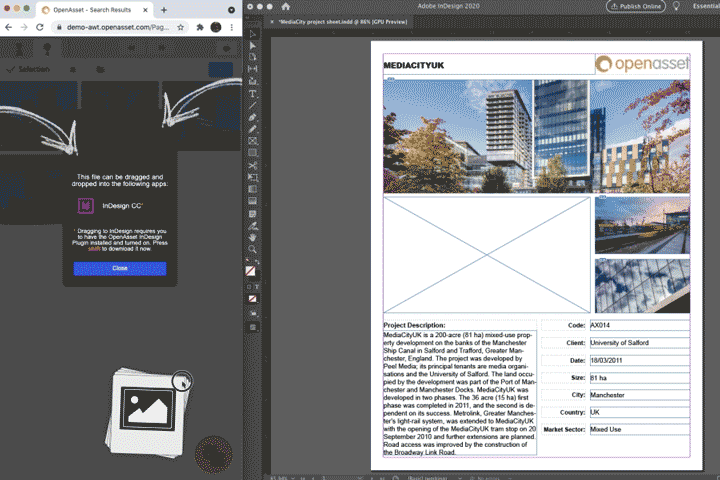Click the Chrome extensions puzzle icon

pyautogui.click(x=200, y=27)
